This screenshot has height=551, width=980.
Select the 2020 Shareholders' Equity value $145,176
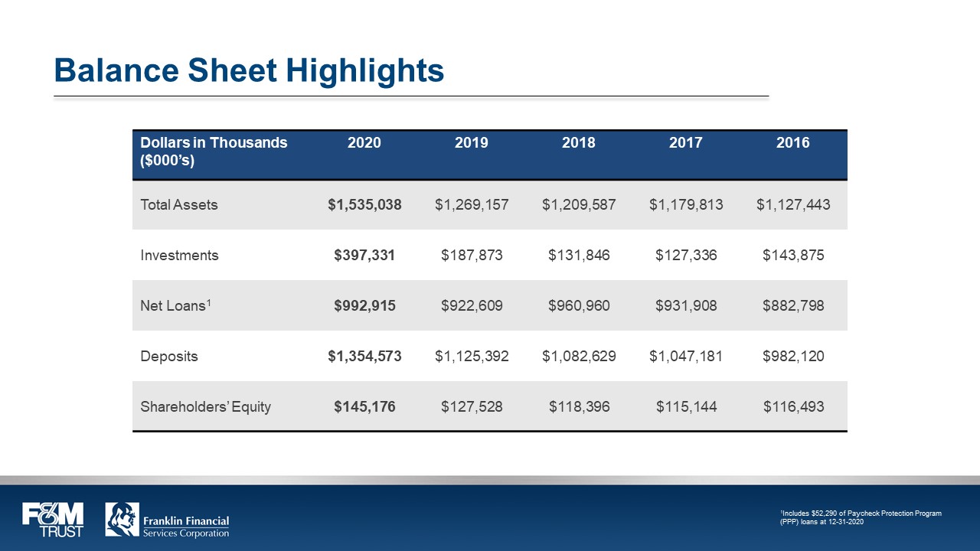coord(364,407)
